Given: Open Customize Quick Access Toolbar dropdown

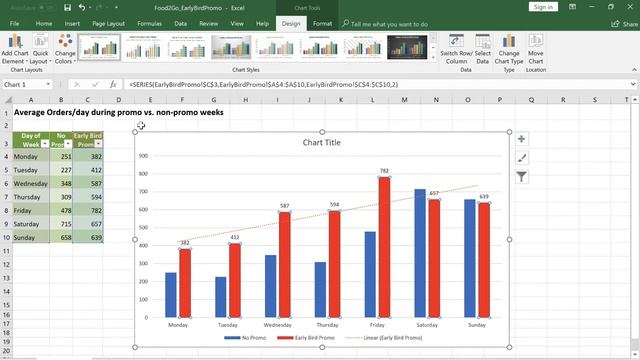Looking at the screenshot, I should click(x=116, y=7).
